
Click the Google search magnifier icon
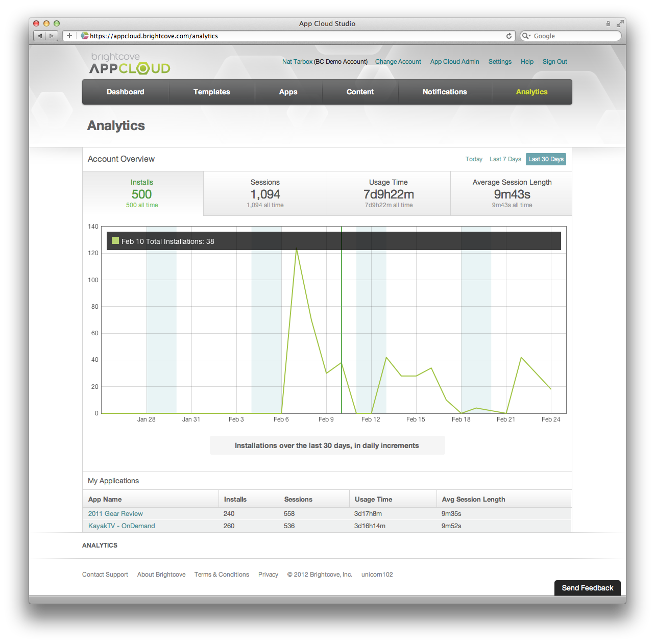coord(526,36)
